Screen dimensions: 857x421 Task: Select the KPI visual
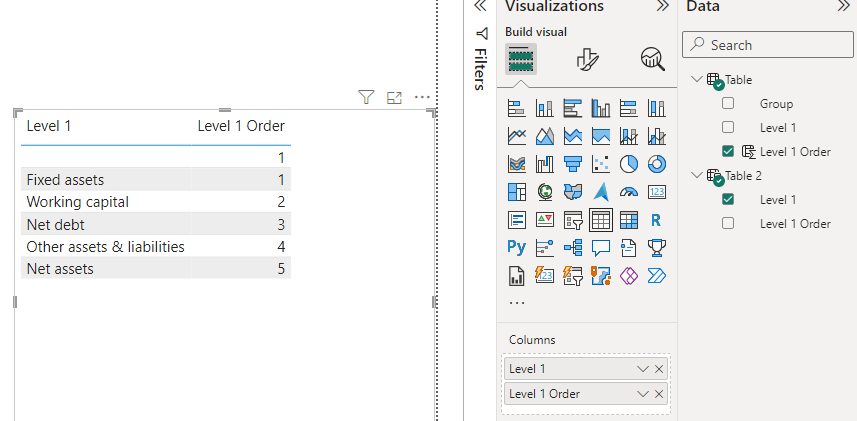[544, 220]
